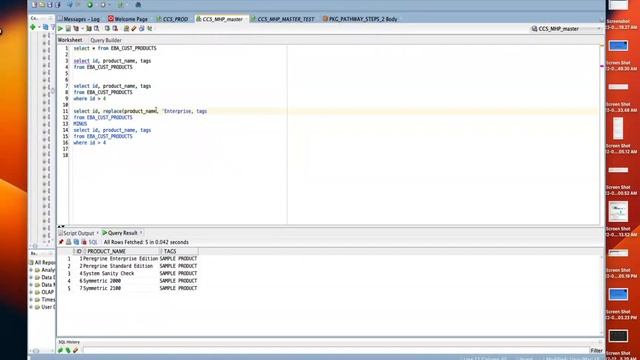Click the Rollback icon in worksheet toolbar
This screenshot has width=640, height=360.
[115, 29]
